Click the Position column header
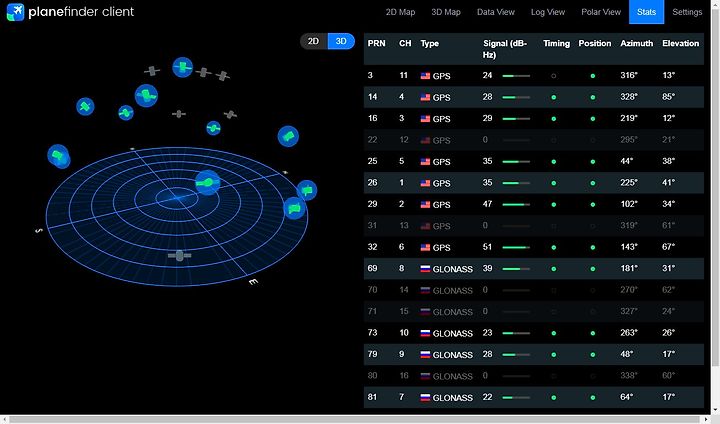The height and width of the screenshot is (424, 720). [x=595, y=43]
